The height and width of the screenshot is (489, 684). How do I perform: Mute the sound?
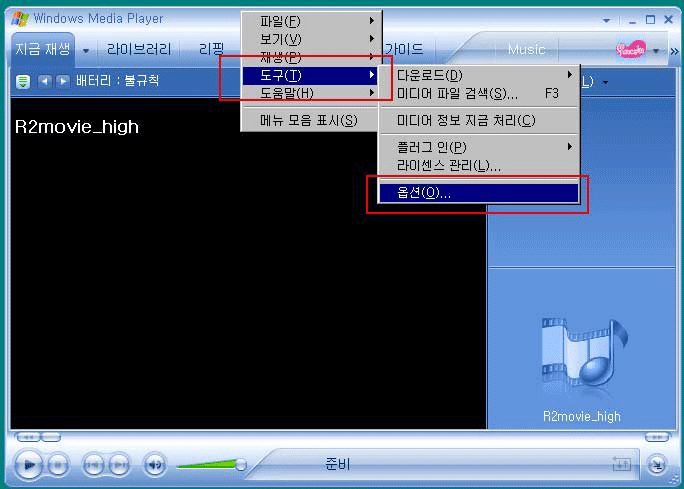pyautogui.click(x=154, y=465)
